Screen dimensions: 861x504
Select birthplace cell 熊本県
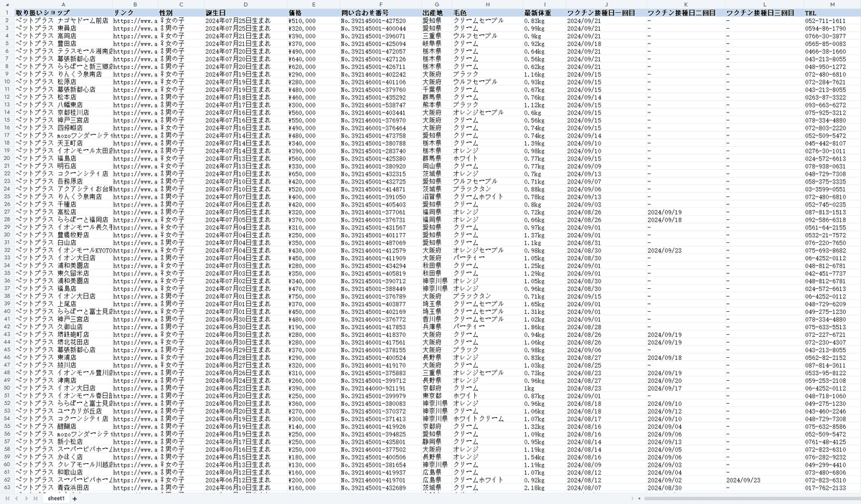click(x=437, y=104)
